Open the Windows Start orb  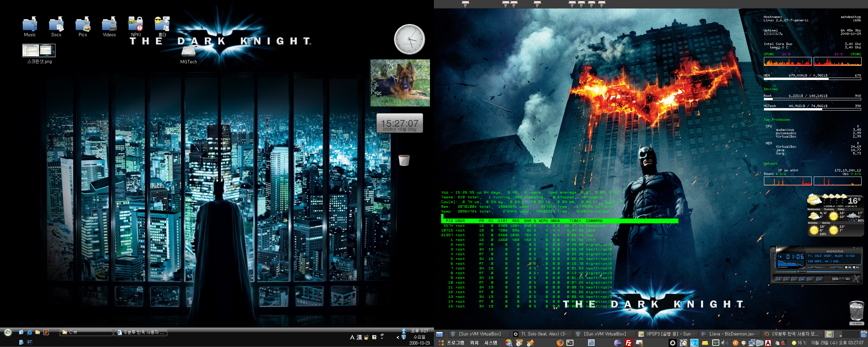[x=8, y=332]
